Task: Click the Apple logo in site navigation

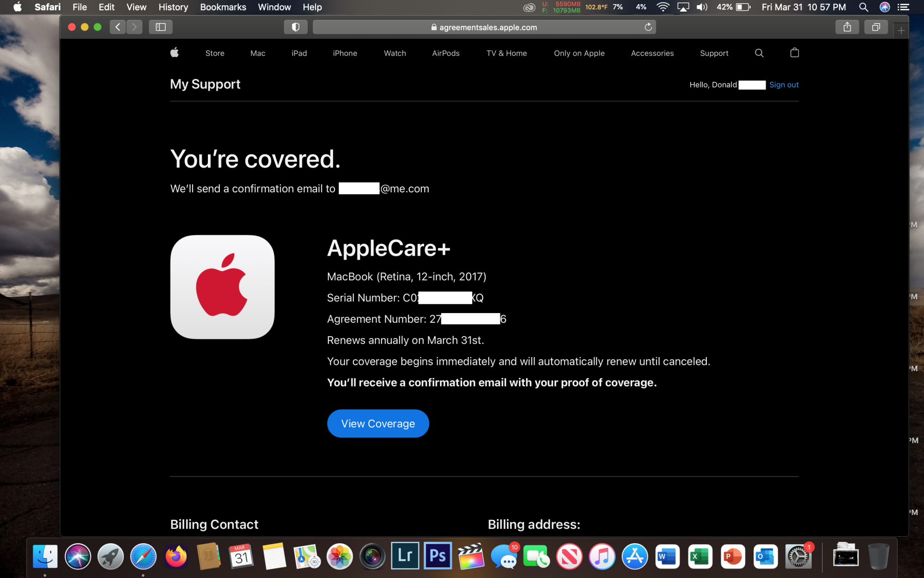Action: click(175, 53)
